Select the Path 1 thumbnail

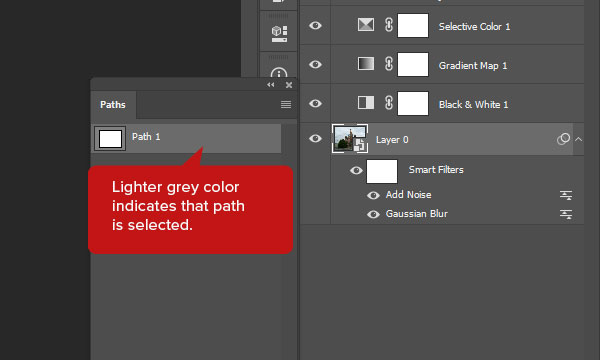[110, 138]
